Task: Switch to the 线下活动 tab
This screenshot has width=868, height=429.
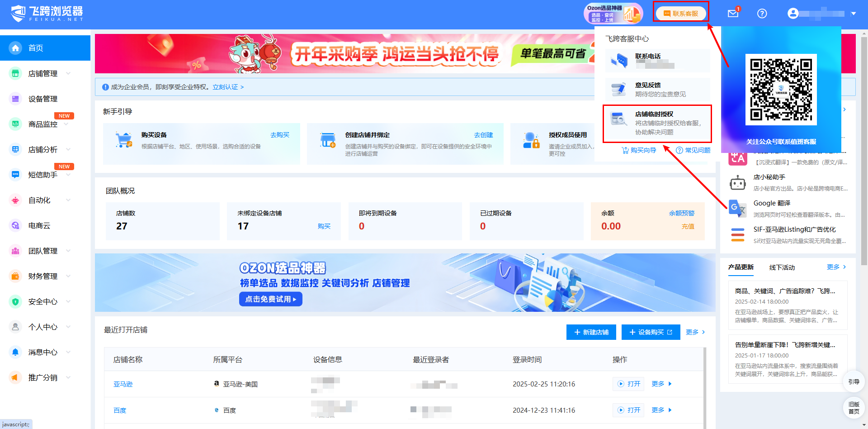Action: (782, 267)
